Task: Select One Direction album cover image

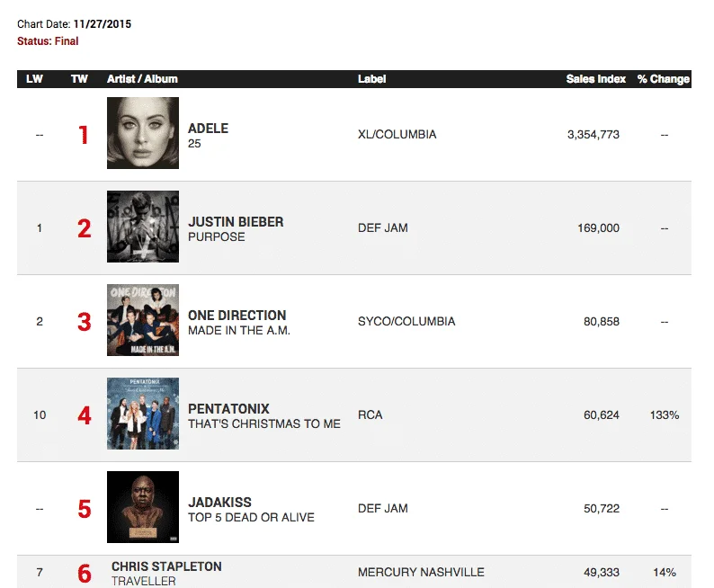Action: tap(142, 320)
